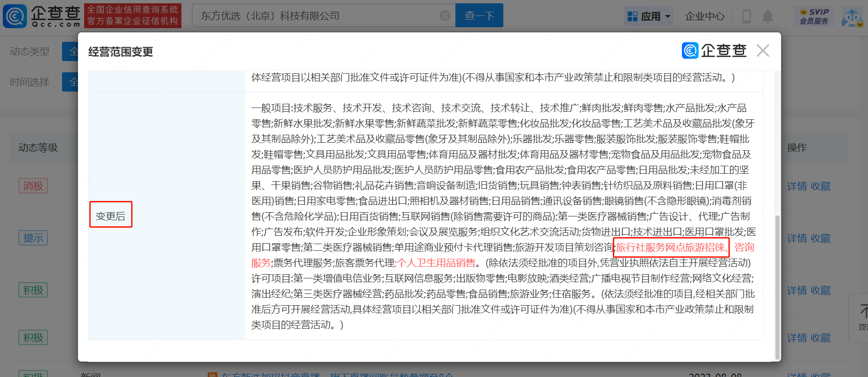
Task: Click 详情 link in the first 积极 row
Action: [x=797, y=291]
